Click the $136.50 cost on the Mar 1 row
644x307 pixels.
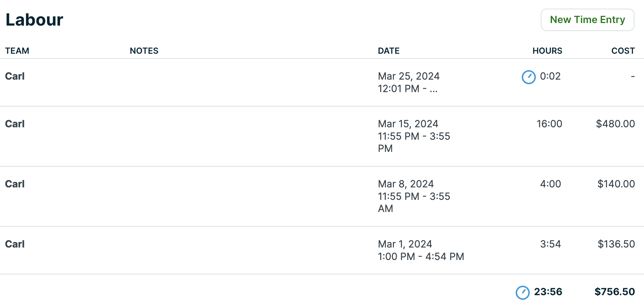point(616,244)
